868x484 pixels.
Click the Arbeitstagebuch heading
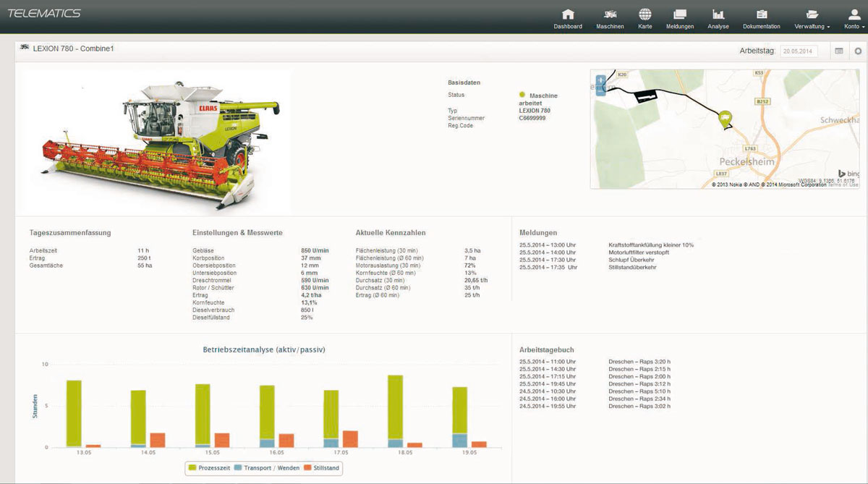click(547, 349)
